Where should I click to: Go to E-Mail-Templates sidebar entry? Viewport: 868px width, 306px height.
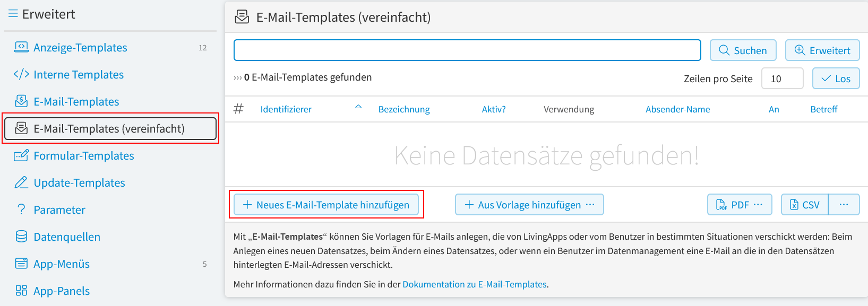click(x=76, y=101)
